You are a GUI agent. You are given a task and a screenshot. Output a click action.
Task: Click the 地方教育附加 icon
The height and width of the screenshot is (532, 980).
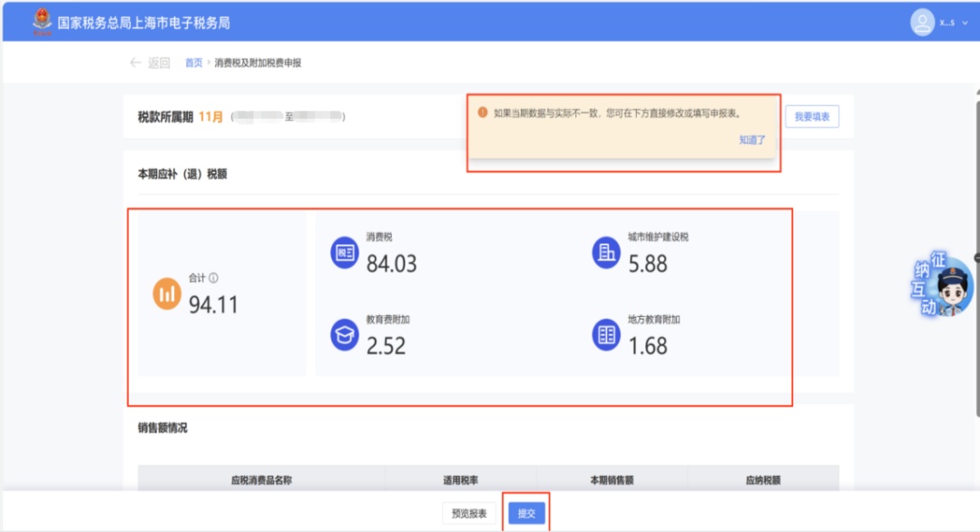(x=606, y=335)
